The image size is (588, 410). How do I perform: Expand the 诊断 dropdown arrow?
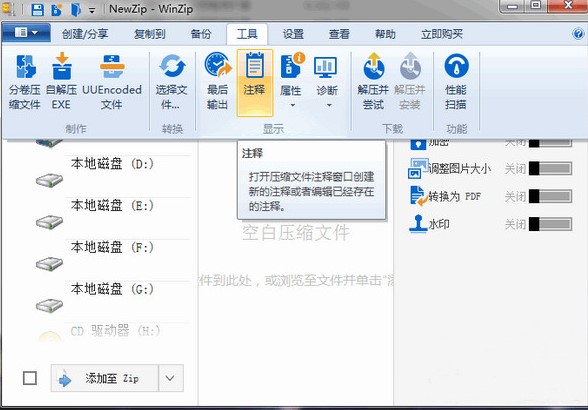pos(329,105)
